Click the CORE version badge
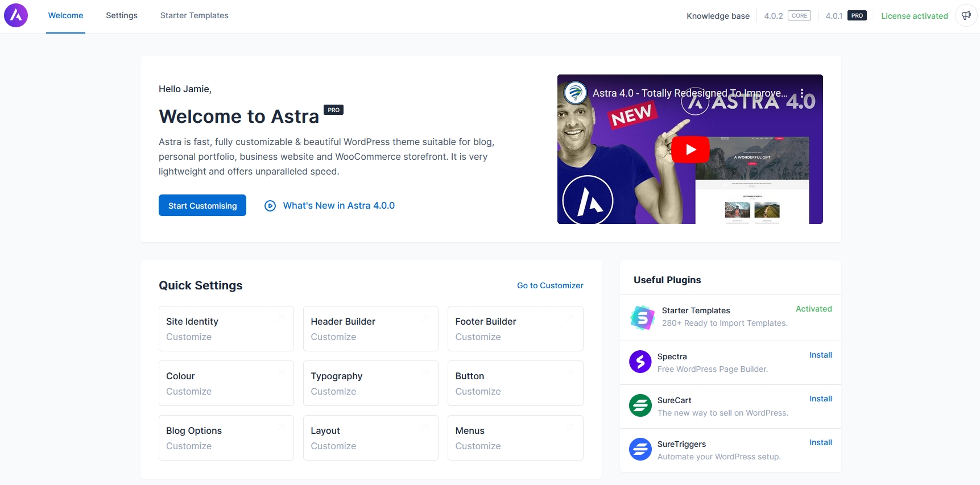 pyautogui.click(x=799, y=15)
